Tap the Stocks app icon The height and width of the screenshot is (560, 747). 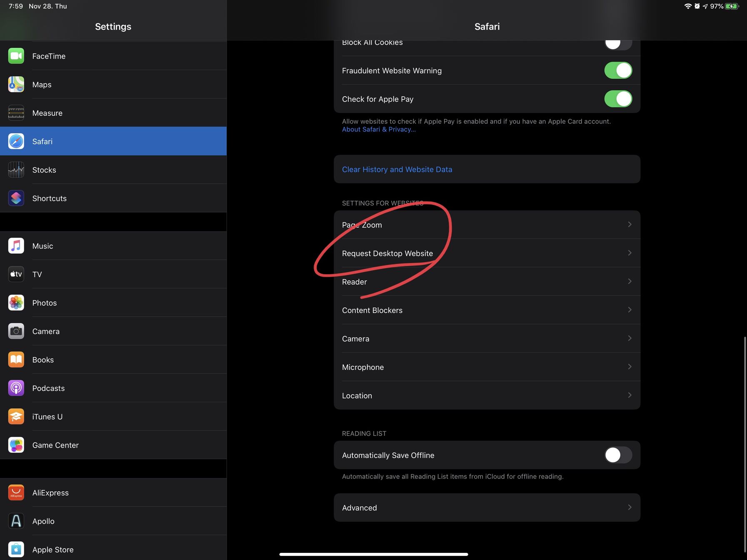click(16, 170)
